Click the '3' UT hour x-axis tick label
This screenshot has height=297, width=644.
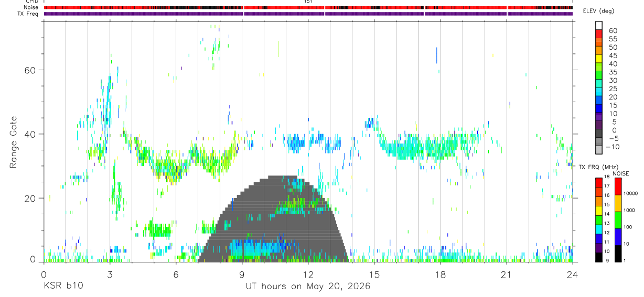point(110,274)
